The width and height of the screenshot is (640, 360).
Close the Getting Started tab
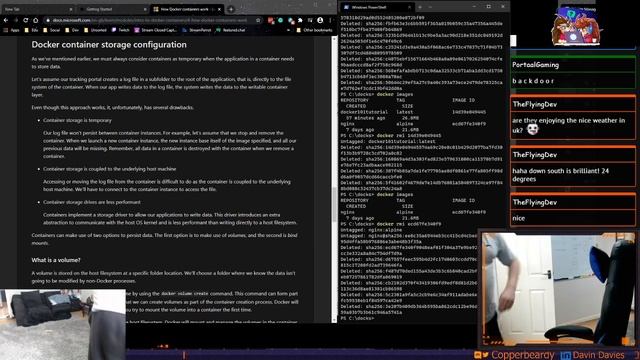[145, 9]
